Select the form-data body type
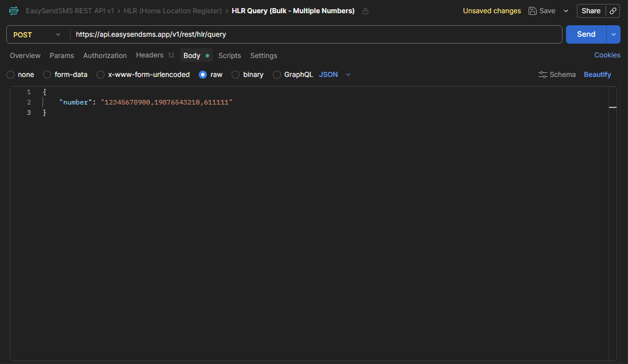The image size is (628, 364). [47, 75]
